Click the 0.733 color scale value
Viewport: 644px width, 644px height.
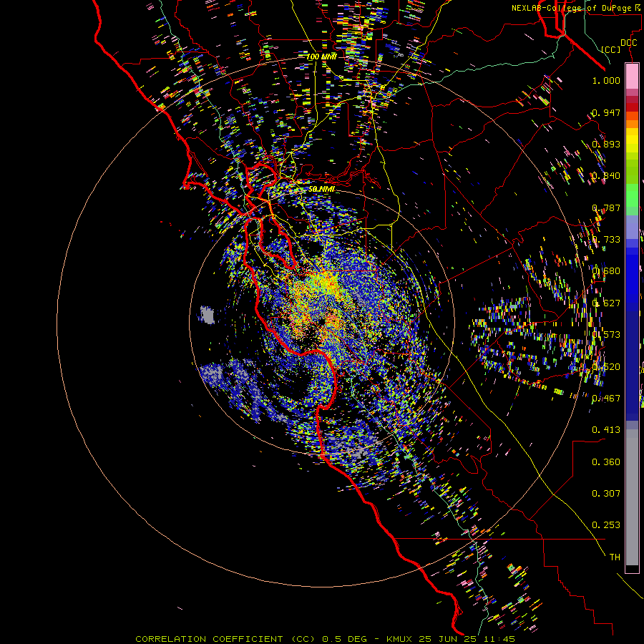click(x=606, y=239)
